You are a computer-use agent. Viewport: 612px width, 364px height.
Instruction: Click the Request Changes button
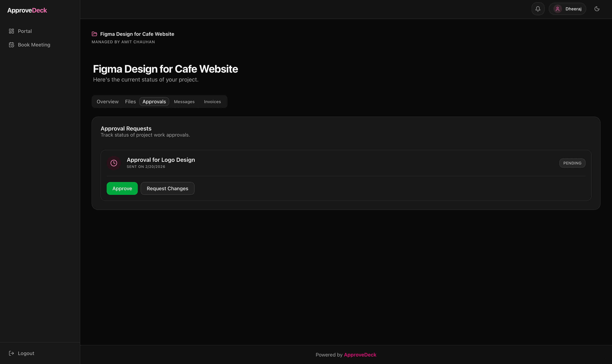coord(167,188)
